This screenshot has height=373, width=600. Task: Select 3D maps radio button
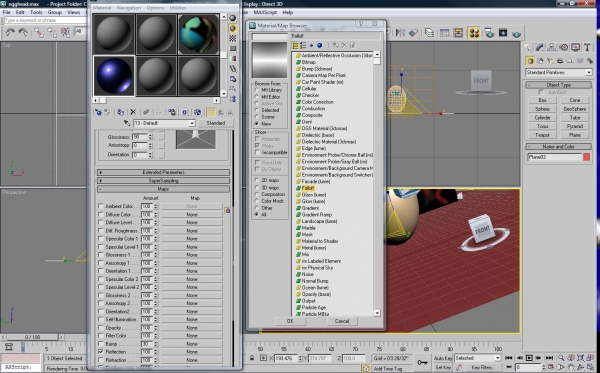click(257, 187)
